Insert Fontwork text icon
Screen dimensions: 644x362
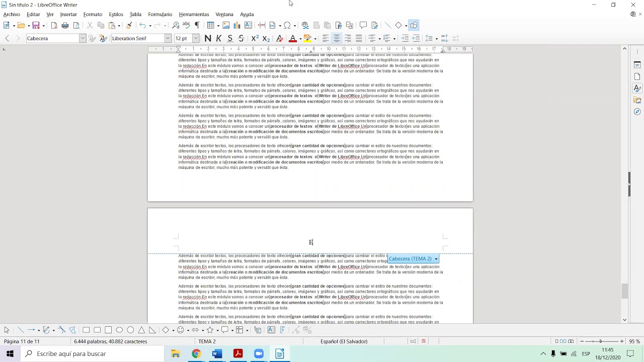[x=282, y=330]
